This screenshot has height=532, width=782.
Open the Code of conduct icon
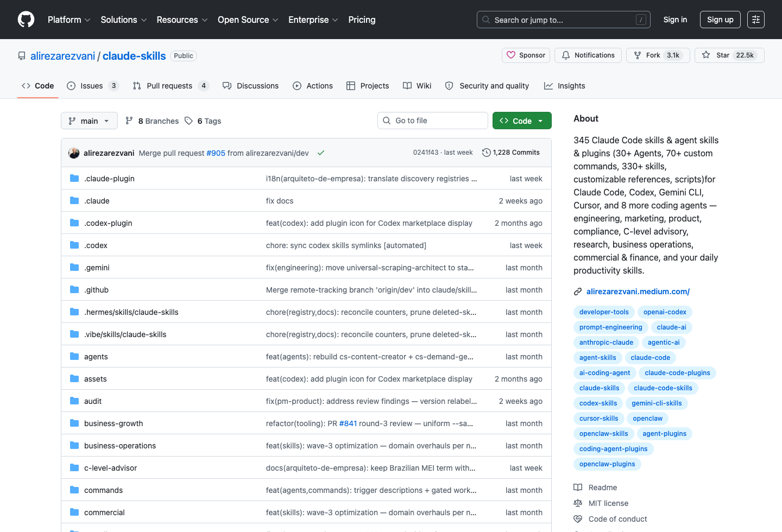tap(578, 519)
